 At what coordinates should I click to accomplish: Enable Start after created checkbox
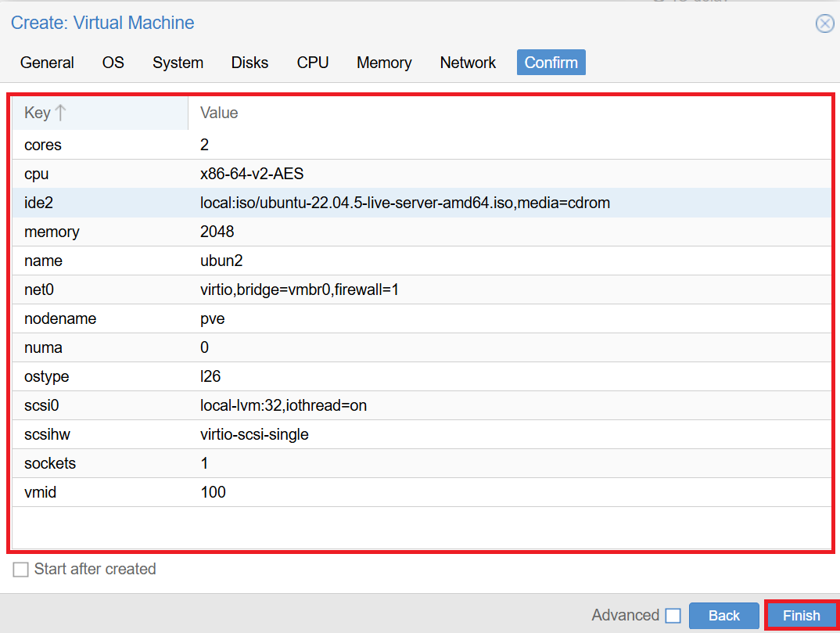point(20,570)
